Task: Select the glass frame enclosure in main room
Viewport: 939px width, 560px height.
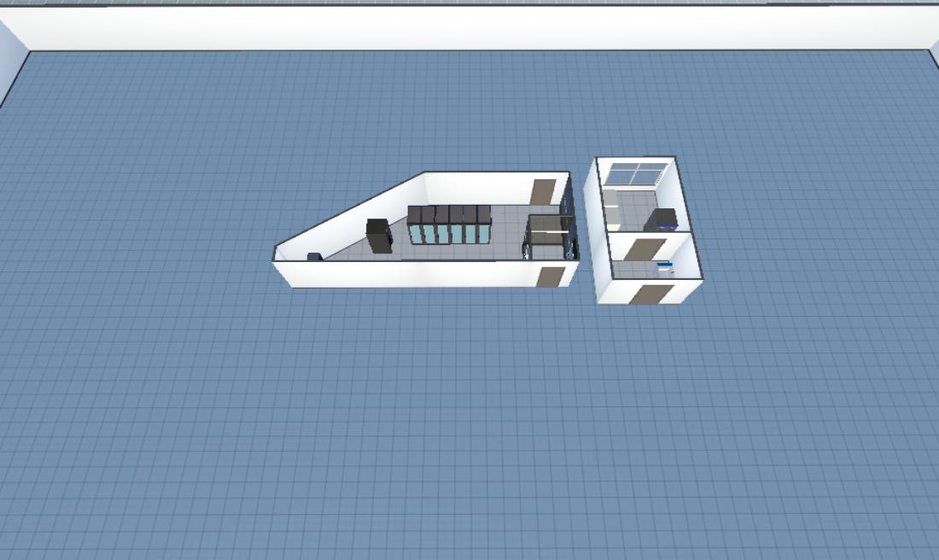Action: tap(549, 236)
